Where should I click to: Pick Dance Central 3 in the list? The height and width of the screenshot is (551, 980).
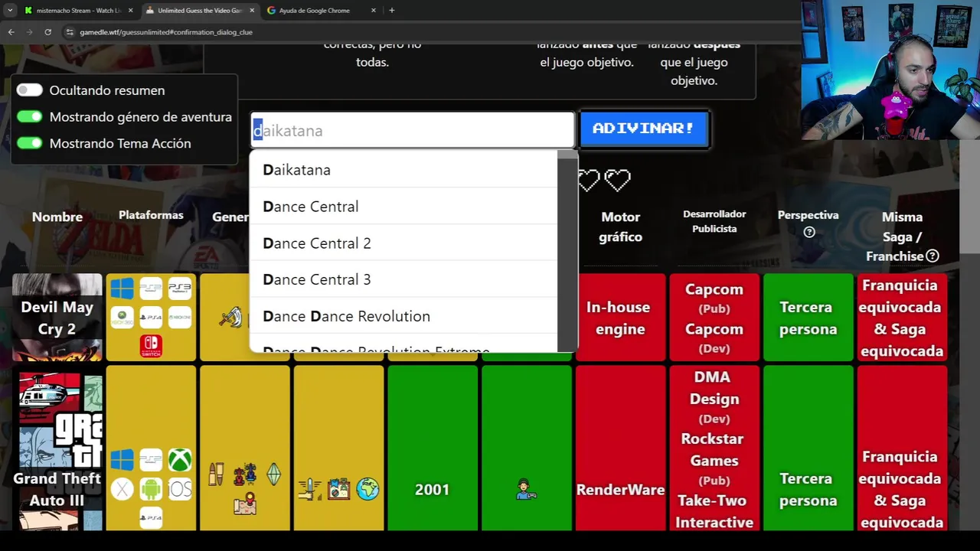pos(403,279)
